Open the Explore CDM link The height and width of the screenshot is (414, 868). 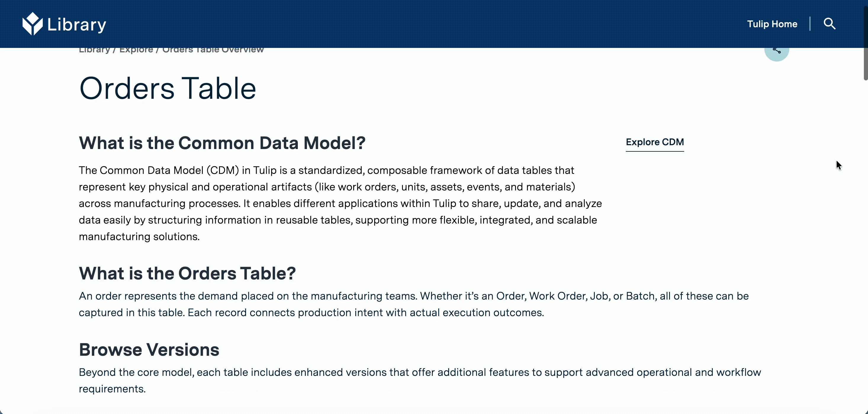[x=654, y=142]
